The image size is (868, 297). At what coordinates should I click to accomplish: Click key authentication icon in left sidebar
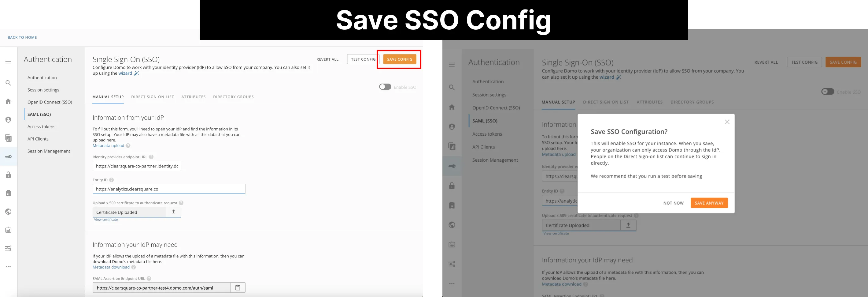pyautogui.click(x=8, y=156)
